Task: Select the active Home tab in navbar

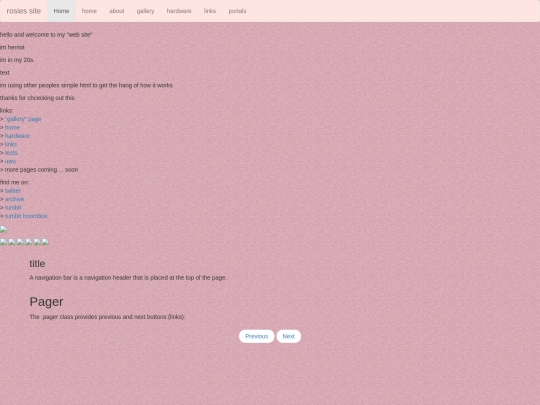Action: [61, 11]
